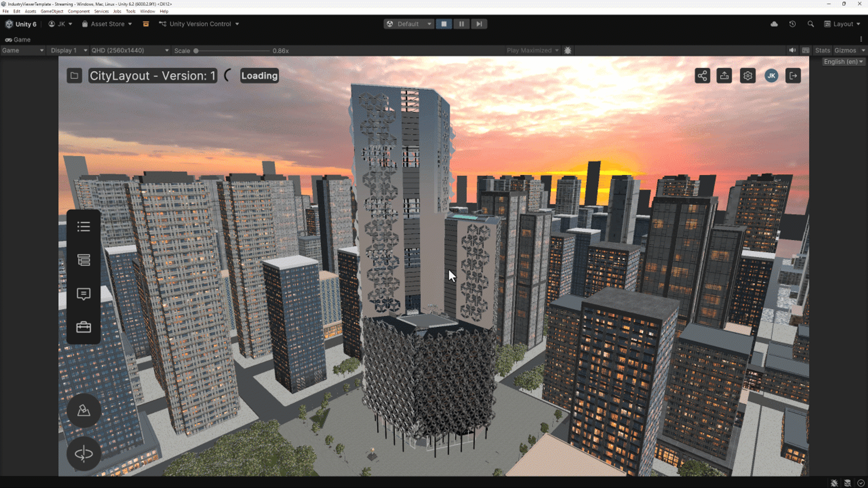Step one frame forward
Screen dimensions: 868x488
[x=479, y=24]
